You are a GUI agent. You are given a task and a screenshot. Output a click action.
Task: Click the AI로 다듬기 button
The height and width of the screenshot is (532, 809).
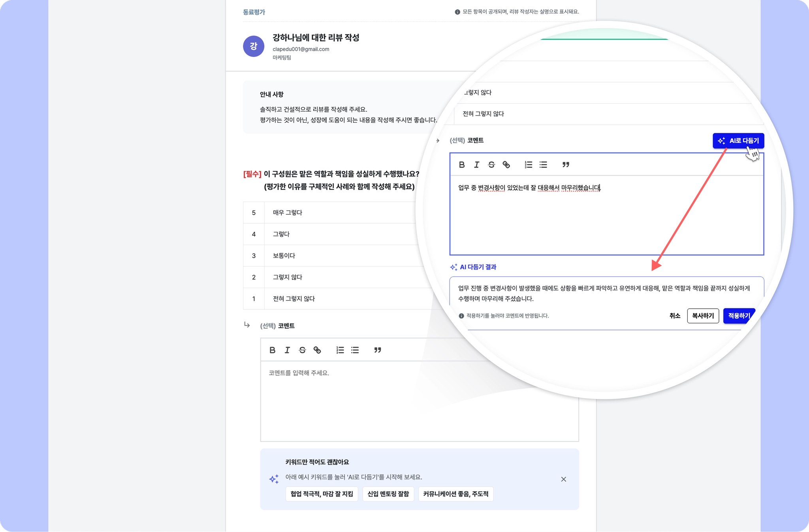pos(738,140)
